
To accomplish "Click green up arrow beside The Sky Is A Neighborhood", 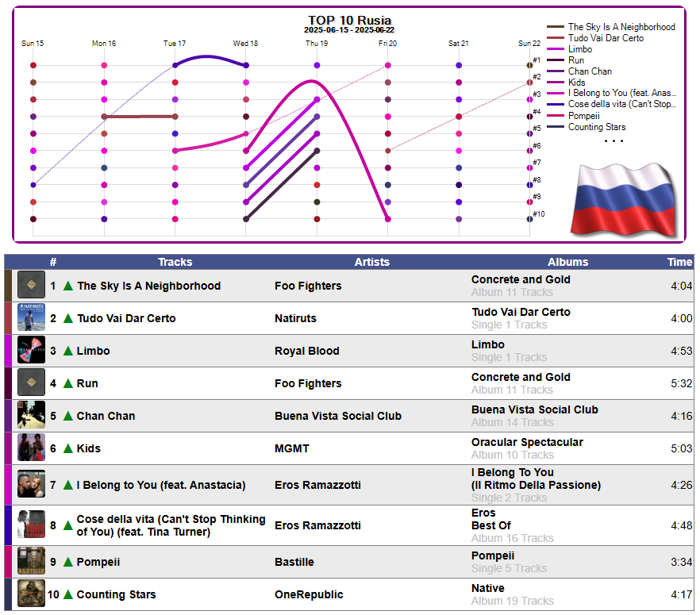I will 68,286.
